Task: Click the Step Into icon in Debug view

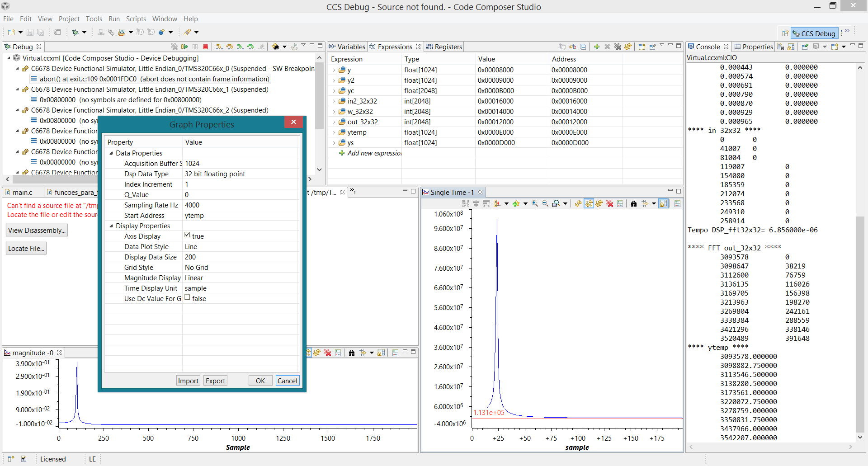Action: [219, 47]
